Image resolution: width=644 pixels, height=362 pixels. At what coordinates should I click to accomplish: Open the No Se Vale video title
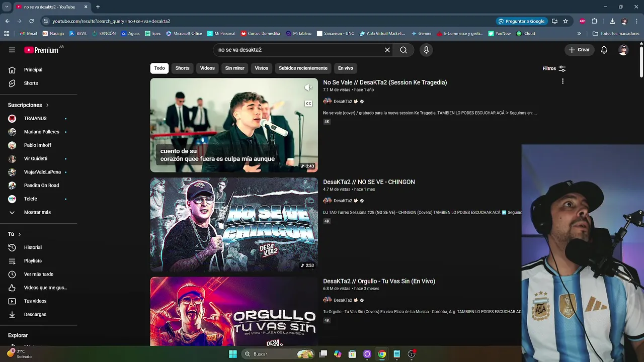pos(385,82)
